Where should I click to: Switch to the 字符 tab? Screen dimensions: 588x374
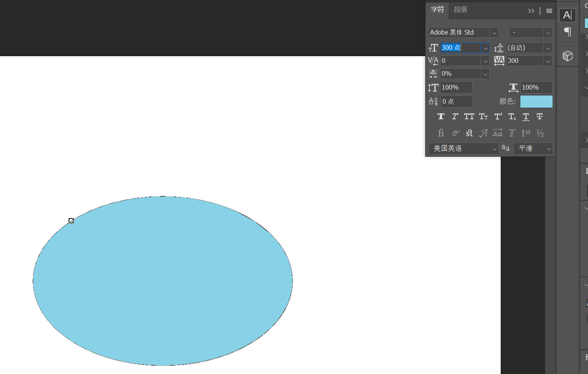point(437,10)
